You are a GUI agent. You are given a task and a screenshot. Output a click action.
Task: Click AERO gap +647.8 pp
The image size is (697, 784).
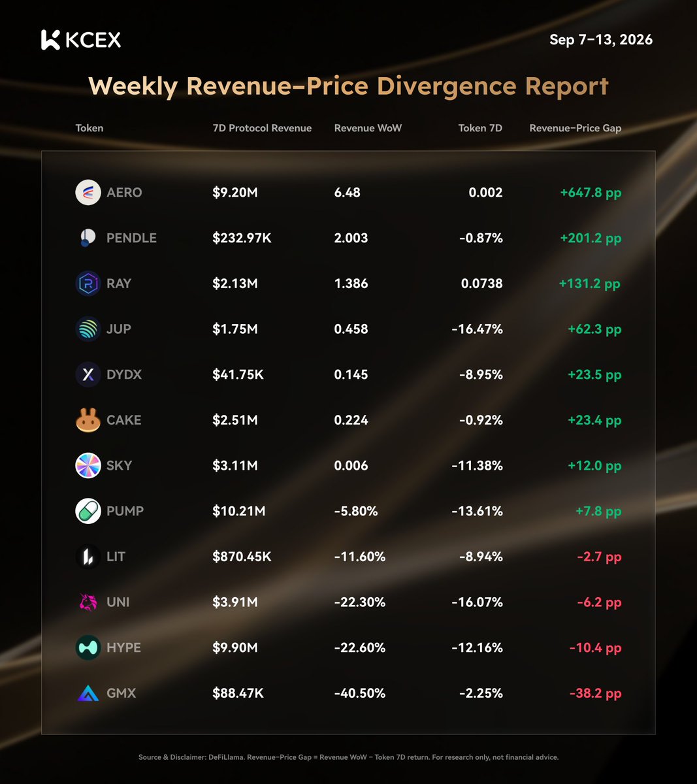(591, 193)
